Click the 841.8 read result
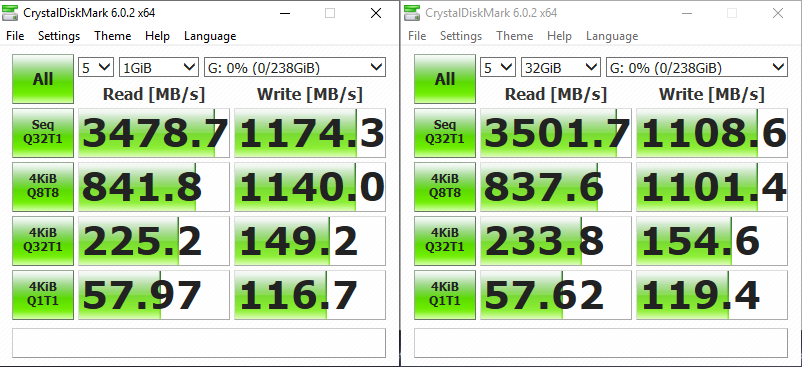This screenshot has width=802, height=367. (154, 187)
